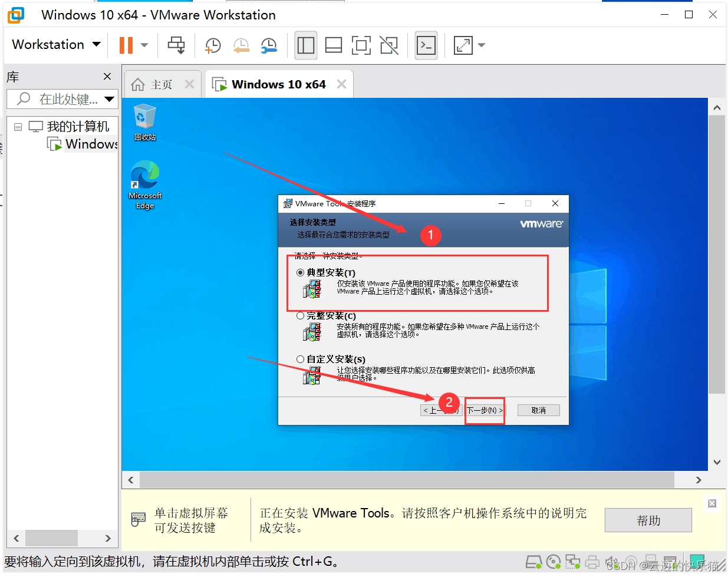This screenshot has height=577, width=728.
Task: Click the printer status bar icon
Action: [x=592, y=562]
